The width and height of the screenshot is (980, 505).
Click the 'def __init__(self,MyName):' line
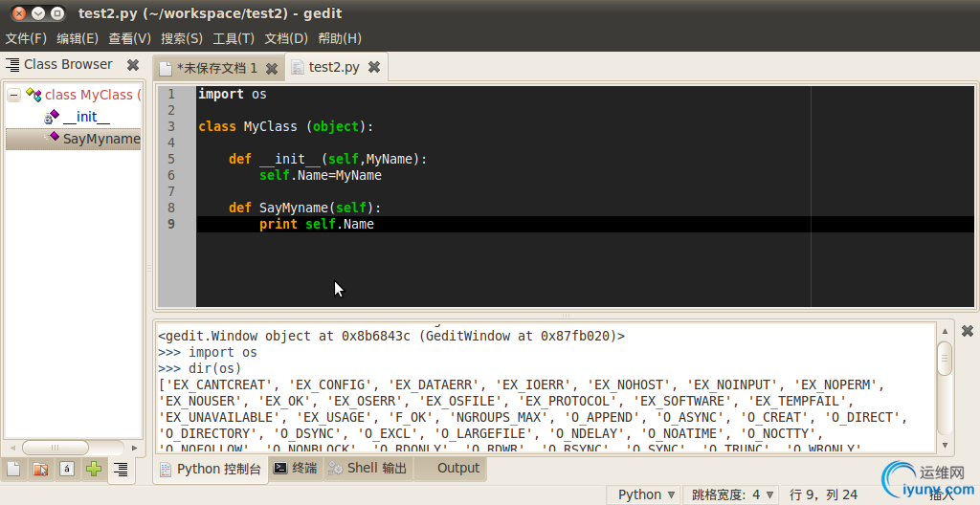pyautogui.click(x=327, y=159)
